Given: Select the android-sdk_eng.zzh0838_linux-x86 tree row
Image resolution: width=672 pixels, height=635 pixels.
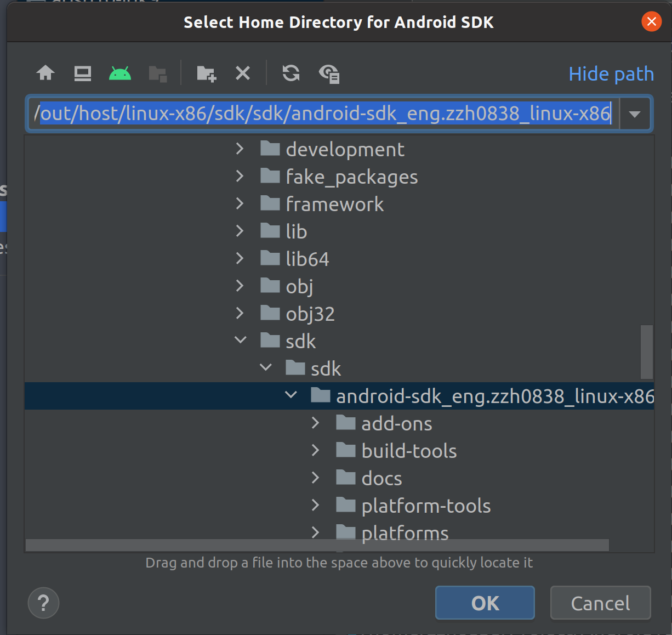Looking at the screenshot, I should 339,396.
